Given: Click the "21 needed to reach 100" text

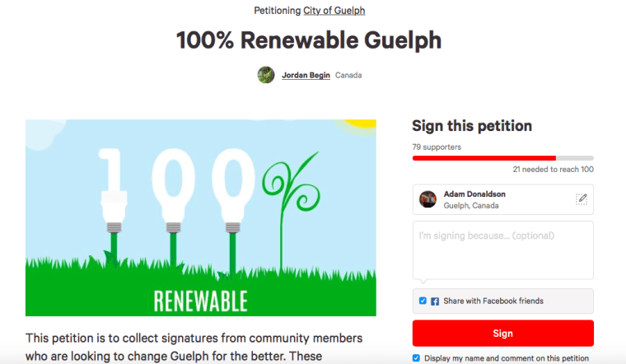Looking at the screenshot, I should coord(553,169).
